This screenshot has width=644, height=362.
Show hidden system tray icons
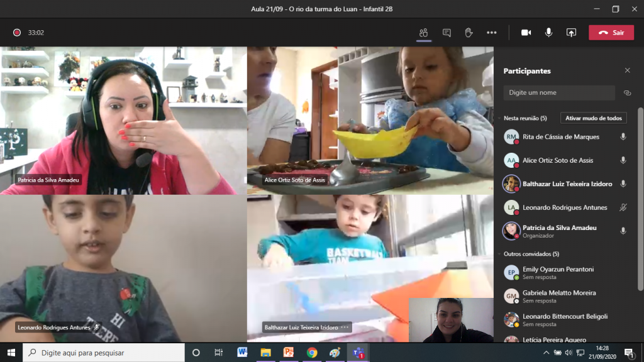pos(546,353)
